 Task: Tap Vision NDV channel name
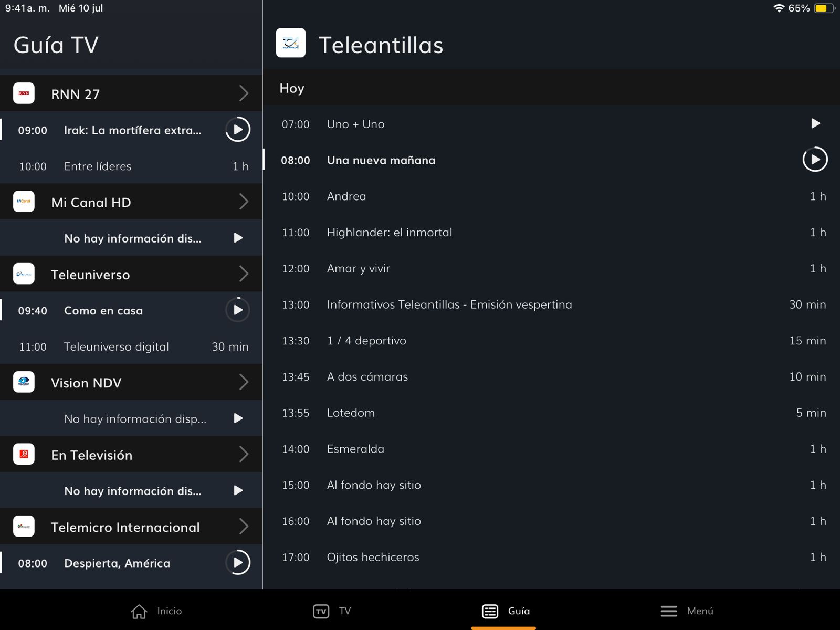coord(86,383)
